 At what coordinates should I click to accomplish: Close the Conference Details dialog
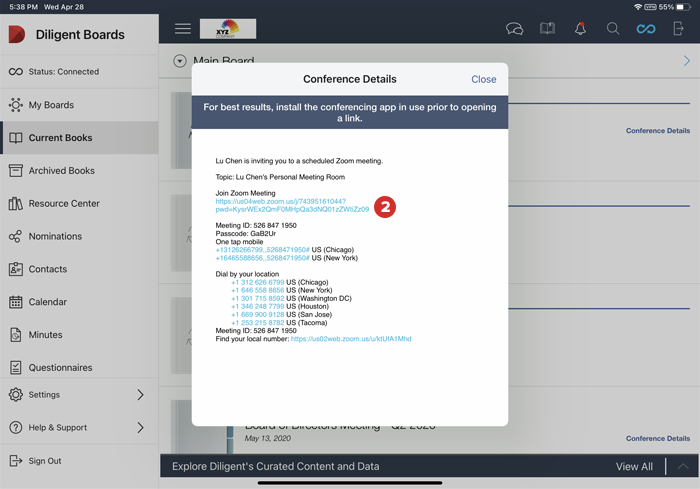(x=483, y=79)
